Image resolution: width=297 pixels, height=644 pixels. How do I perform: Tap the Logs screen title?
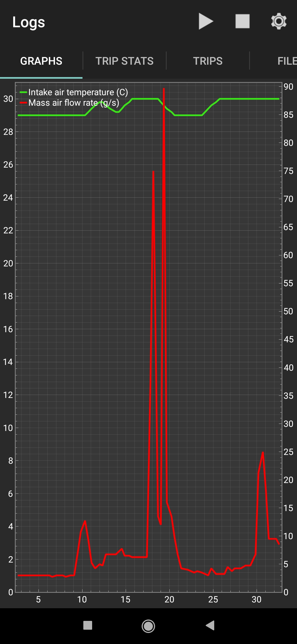pyautogui.click(x=29, y=22)
